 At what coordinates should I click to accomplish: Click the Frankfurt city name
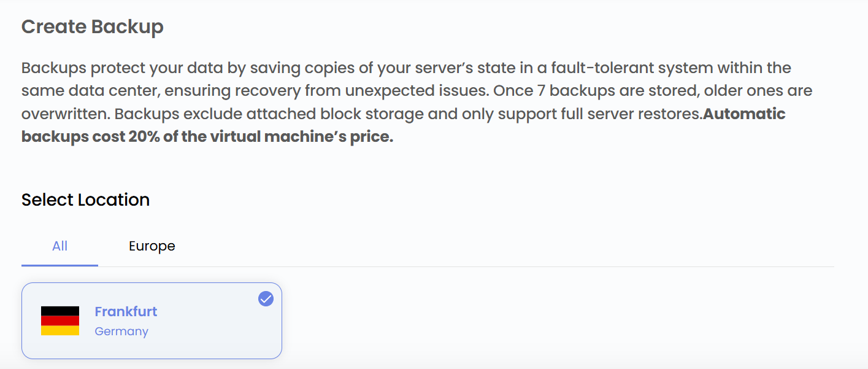[126, 311]
